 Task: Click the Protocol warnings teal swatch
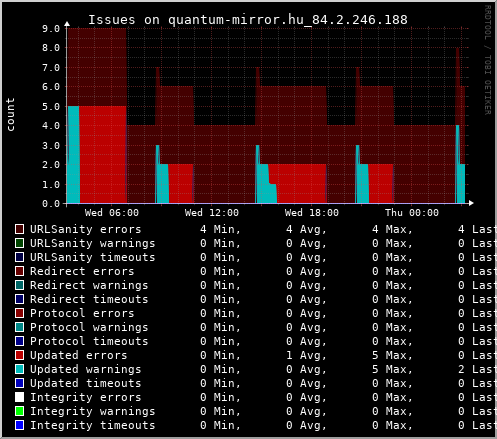(x=20, y=327)
